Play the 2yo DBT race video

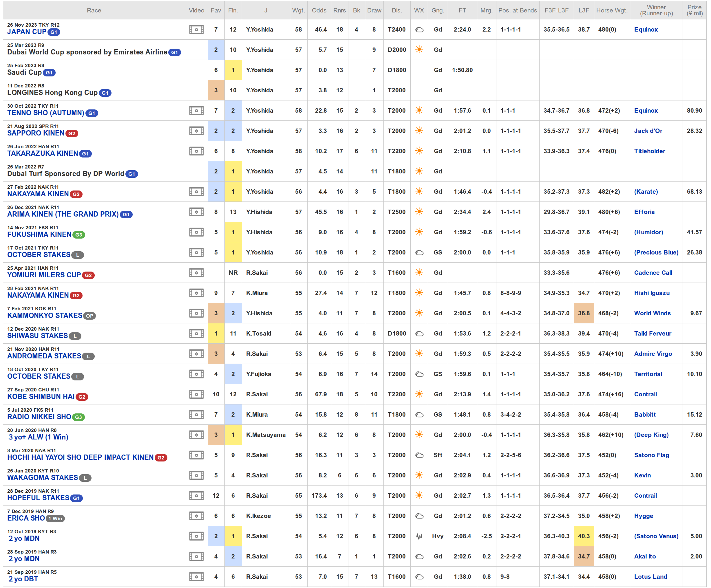tap(196, 577)
